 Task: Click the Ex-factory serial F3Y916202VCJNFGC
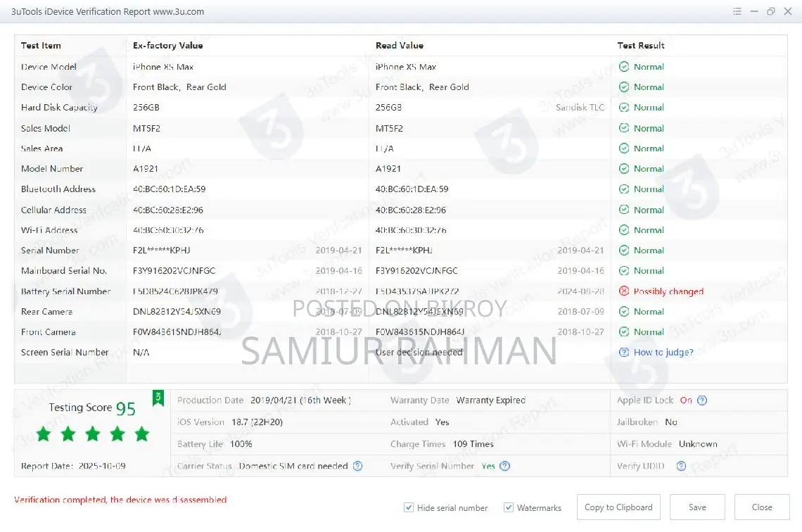[x=174, y=271]
